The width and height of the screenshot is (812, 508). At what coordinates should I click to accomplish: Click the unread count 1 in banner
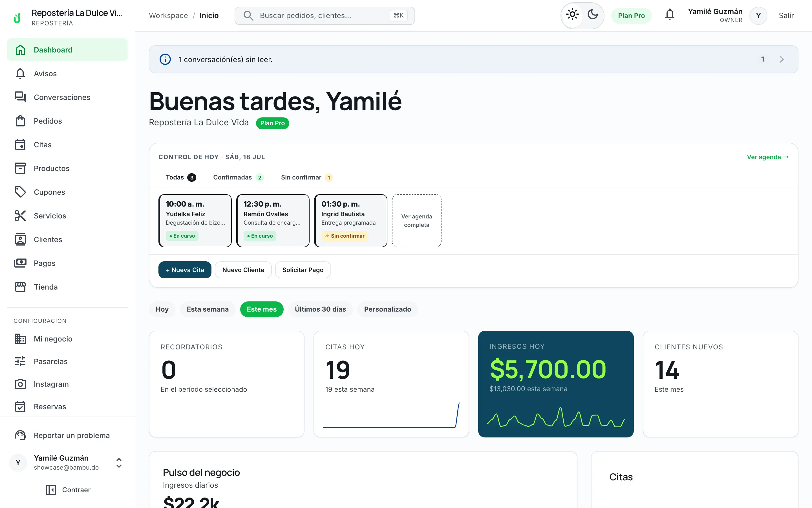(x=763, y=59)
